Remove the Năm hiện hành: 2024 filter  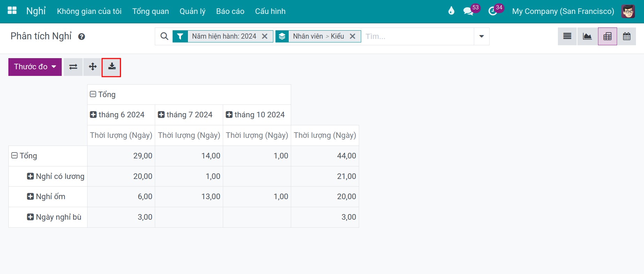pos(265,36)
